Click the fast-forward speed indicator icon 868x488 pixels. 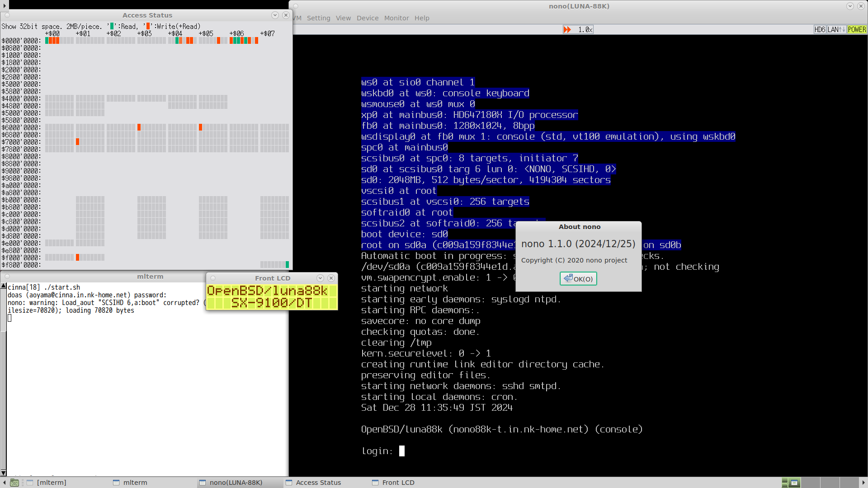pyautogui.click(x=567, y=29)
